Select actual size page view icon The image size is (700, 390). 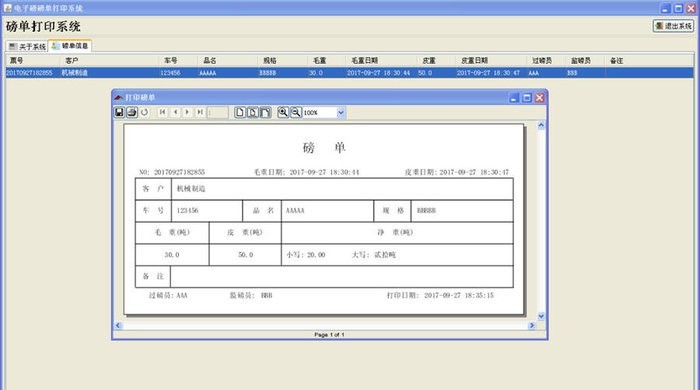point(240,112)
